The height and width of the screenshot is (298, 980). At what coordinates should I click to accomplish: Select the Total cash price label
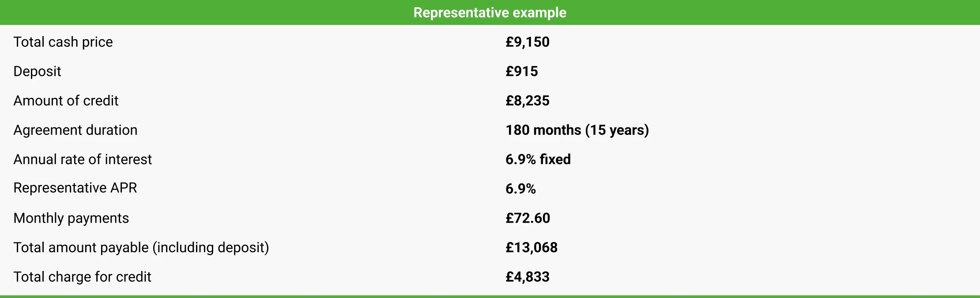click(63, 42)
